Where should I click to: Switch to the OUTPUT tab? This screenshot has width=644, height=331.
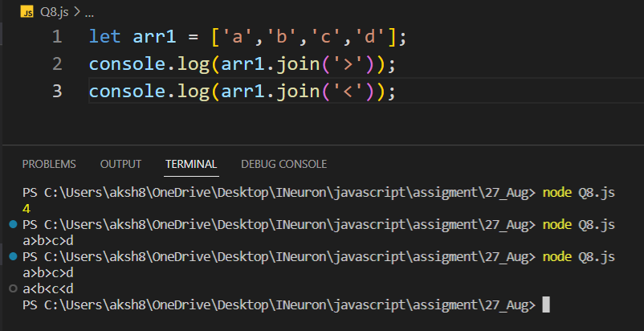click(120, 164)
